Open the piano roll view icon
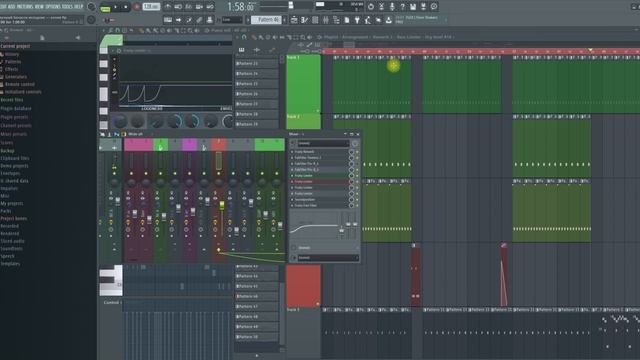Image resolution: width=640 pixels, height=360 pixels. coord(305,20)
